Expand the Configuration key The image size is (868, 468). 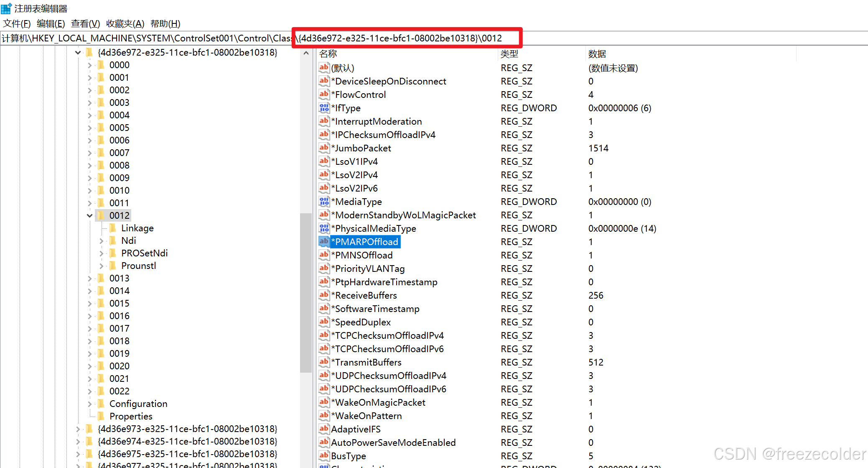(89, 404)
